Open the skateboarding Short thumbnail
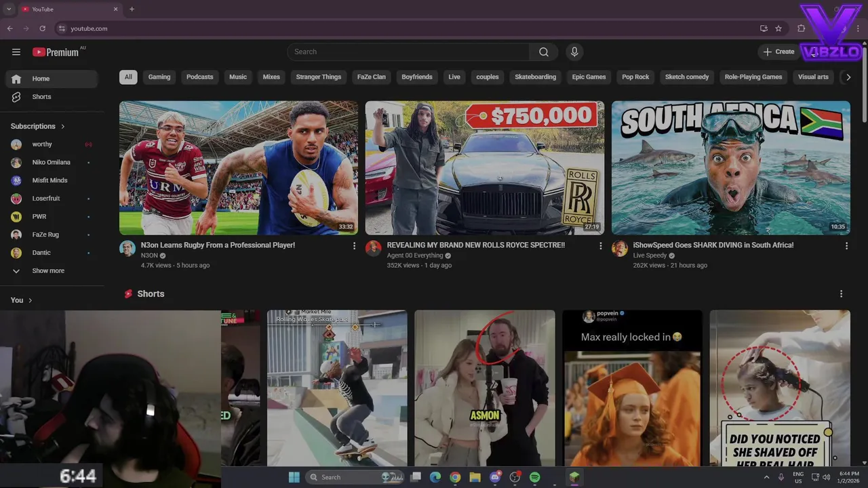The width and height of the screenshot is (868, 488). tap(337, 388)
